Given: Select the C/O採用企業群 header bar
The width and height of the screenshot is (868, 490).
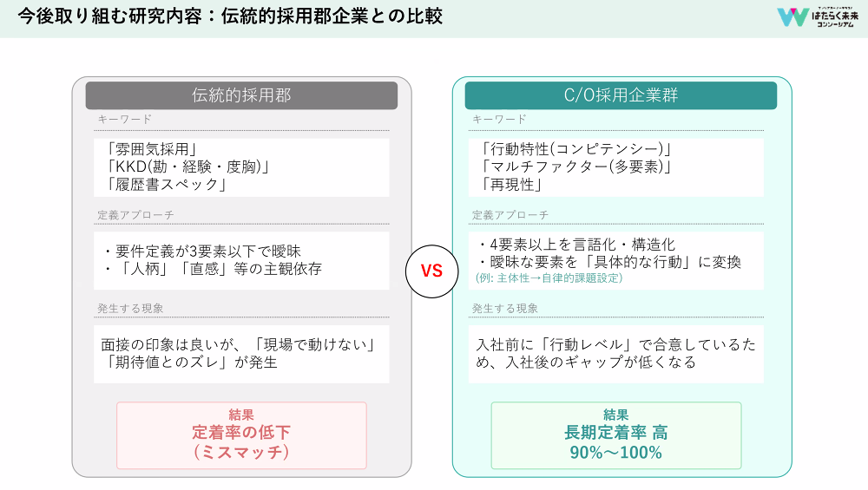Looking at the screenshot, I should pos(621,95).
